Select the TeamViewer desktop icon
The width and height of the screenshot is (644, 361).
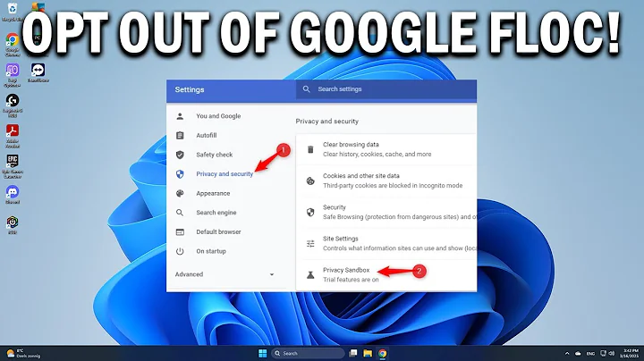click(x=38, y=72)
